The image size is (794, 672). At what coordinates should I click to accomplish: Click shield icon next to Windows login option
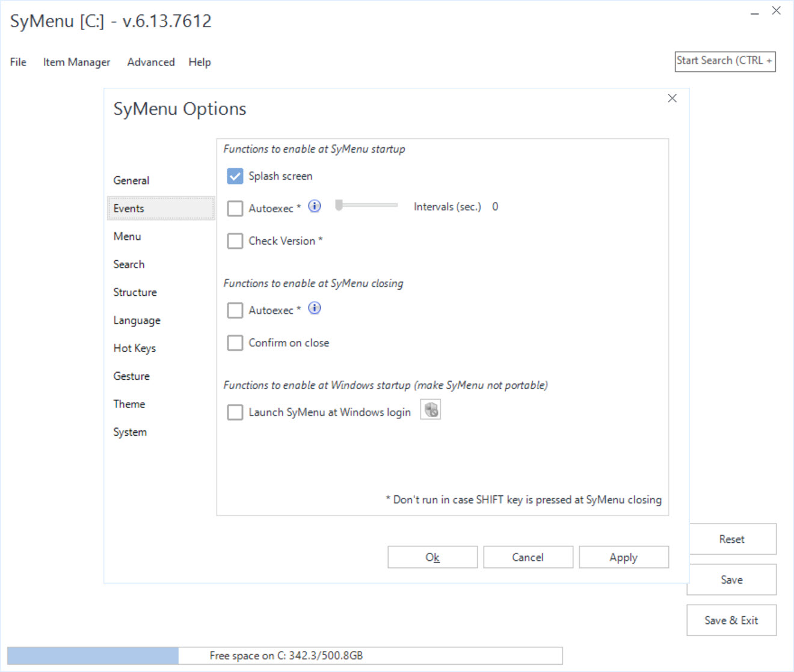click(x=431, y=409)
